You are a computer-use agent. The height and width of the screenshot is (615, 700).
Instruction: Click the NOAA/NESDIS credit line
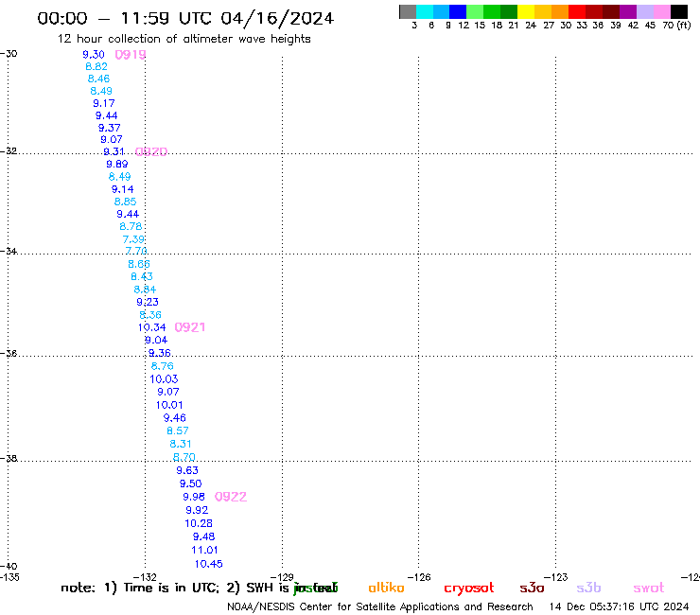[380, 606]
